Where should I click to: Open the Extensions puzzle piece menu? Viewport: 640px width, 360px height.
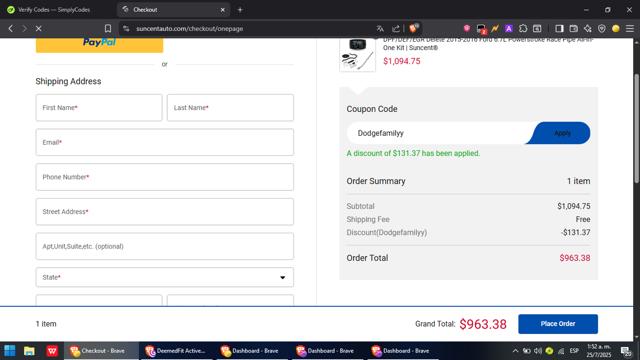[523, 29]
